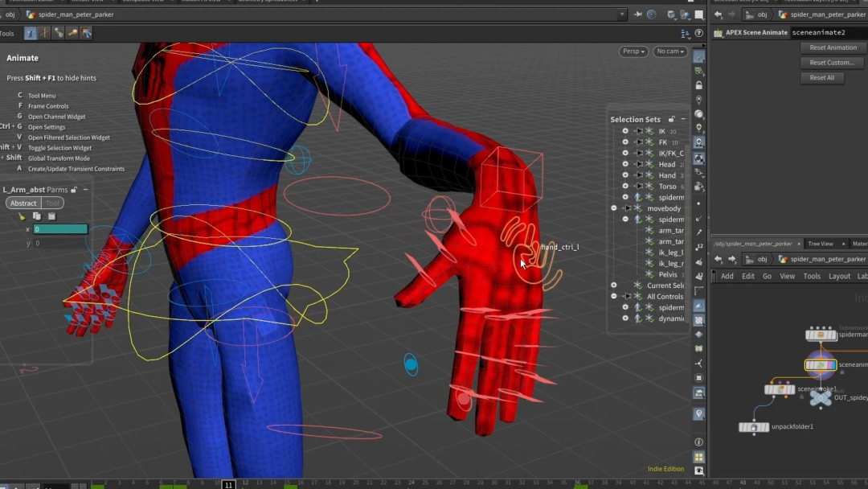This screenshot has width=868, height=489.
Task: Open the Tools menu in network editor
Action: pos(812,277)
